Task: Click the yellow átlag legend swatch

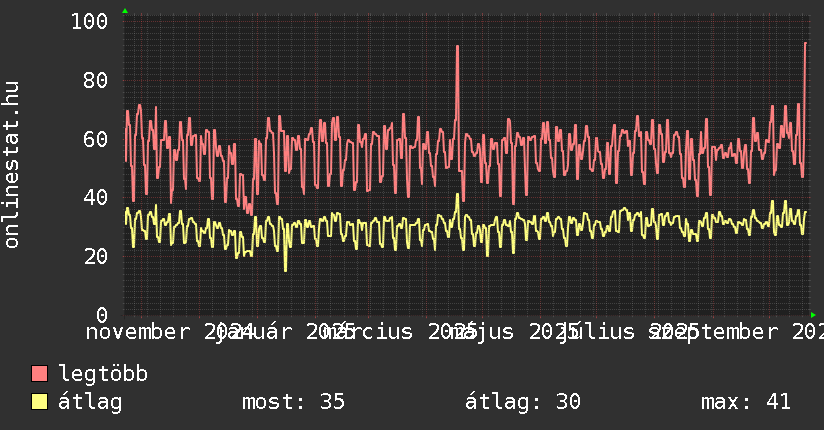Action: coord(40,402)
